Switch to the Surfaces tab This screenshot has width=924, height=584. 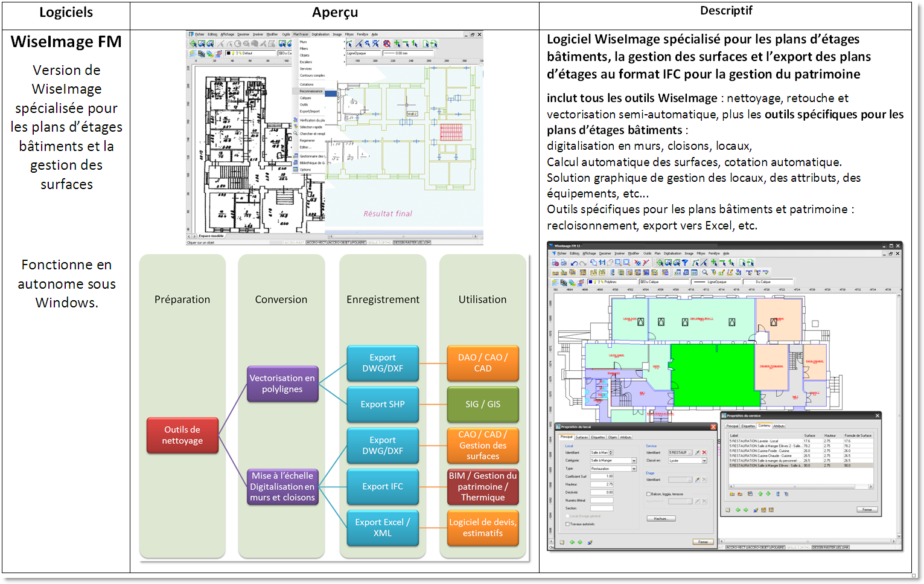coord(581,437)
